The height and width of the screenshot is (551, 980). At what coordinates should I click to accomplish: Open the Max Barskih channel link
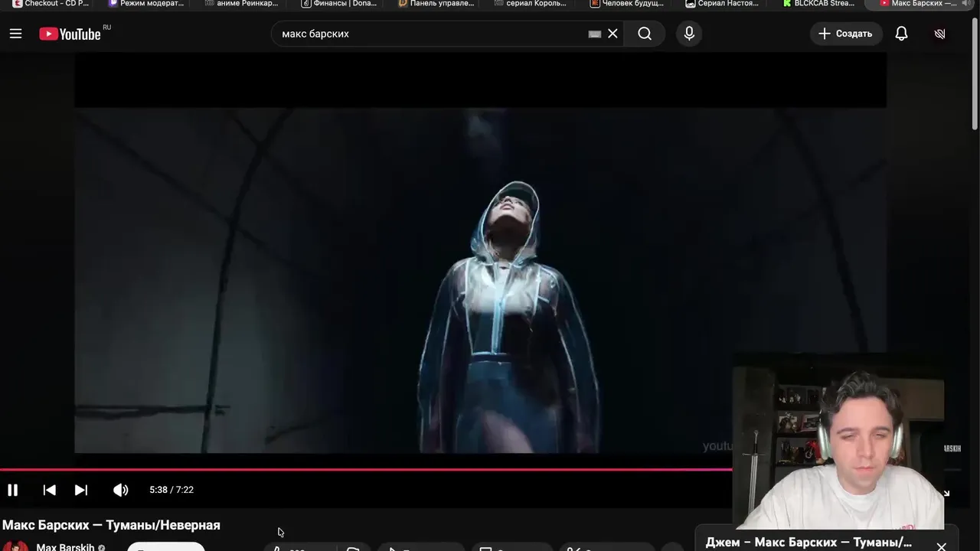[65, 546]
